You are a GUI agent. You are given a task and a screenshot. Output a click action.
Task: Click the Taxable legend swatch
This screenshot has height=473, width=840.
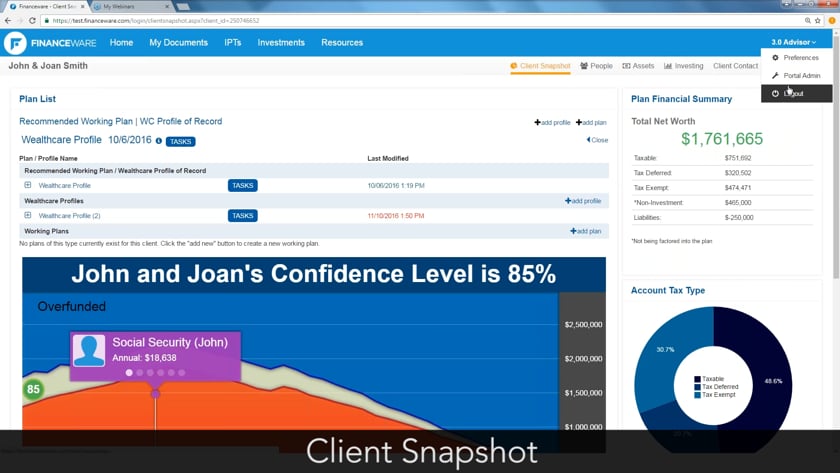pyautogui.click(x=698, y=379)
